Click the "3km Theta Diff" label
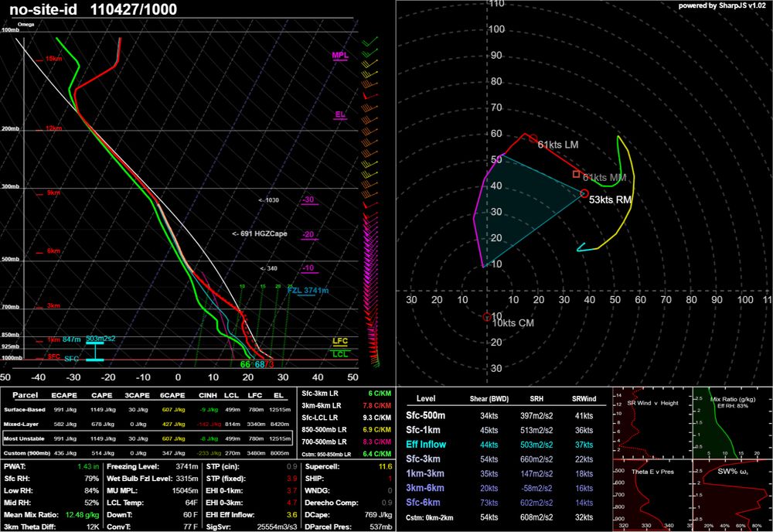 click(29, 527)
